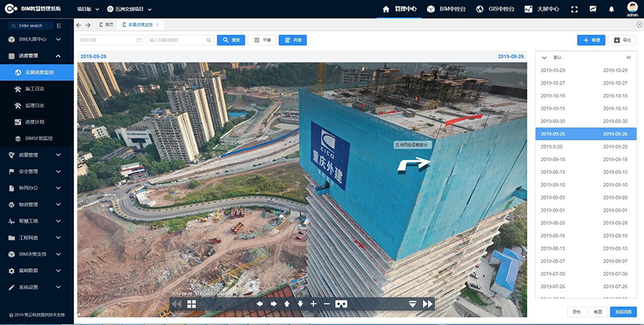Screen dimensions: 644x325
Task: Open 管理中心 in the top navigation
Action: click(x=399, y=9)
